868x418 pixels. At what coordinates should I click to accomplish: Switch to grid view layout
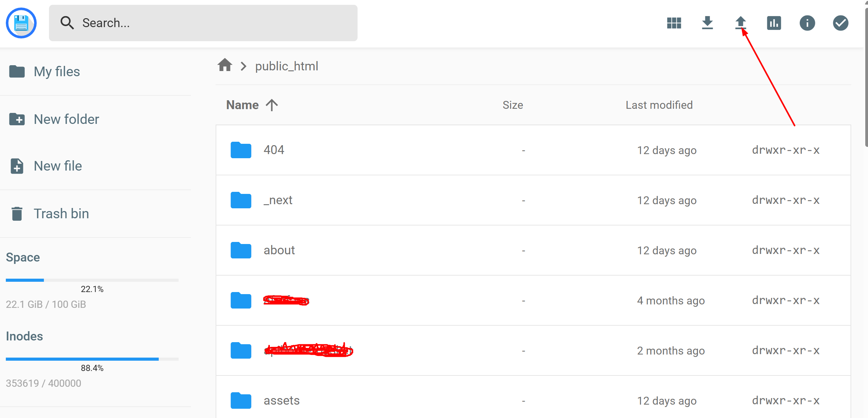(x=674, y=23)
